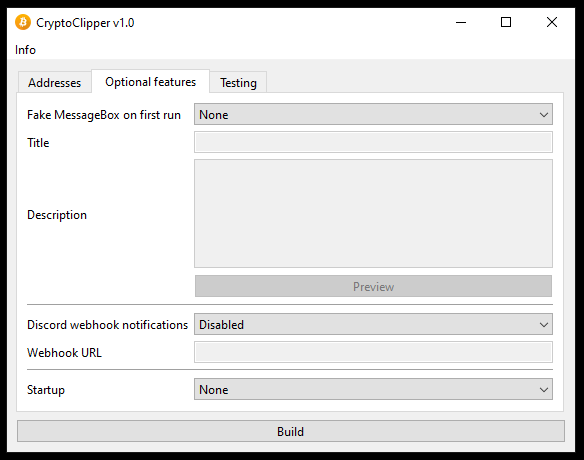Switch to the Testing tab
Screen dimensions: 584x460
(238, 82)
